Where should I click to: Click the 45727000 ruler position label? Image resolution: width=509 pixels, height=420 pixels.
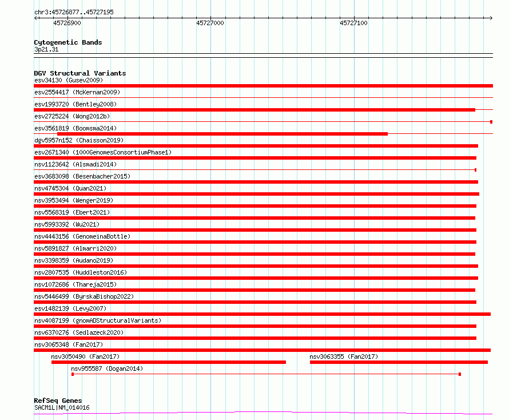click(210, 23)
